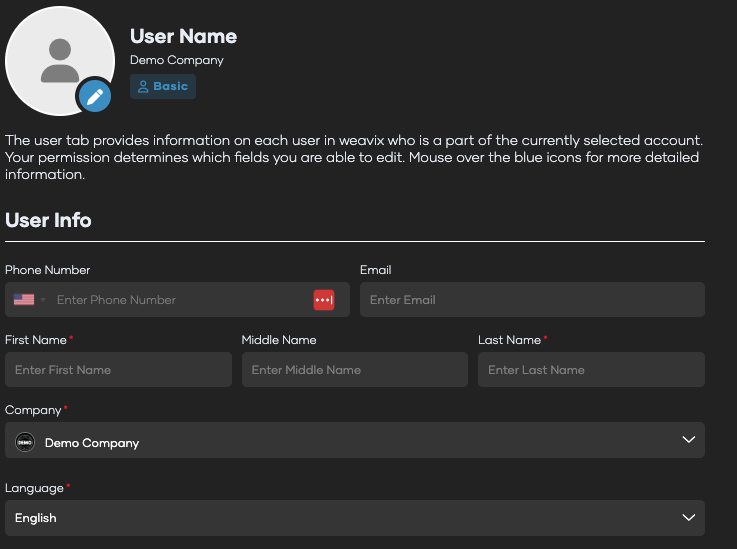Click the Middle Name label
737x549 pixels.
pos(279,340)
